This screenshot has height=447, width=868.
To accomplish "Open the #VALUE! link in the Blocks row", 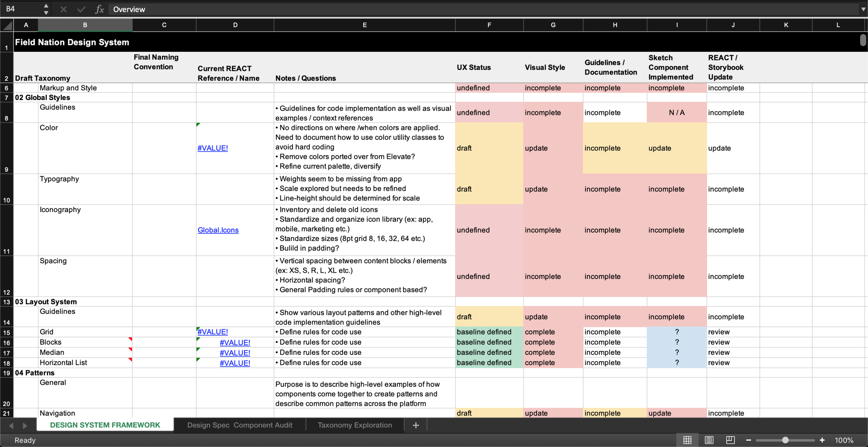I will [x=235, y=343].
